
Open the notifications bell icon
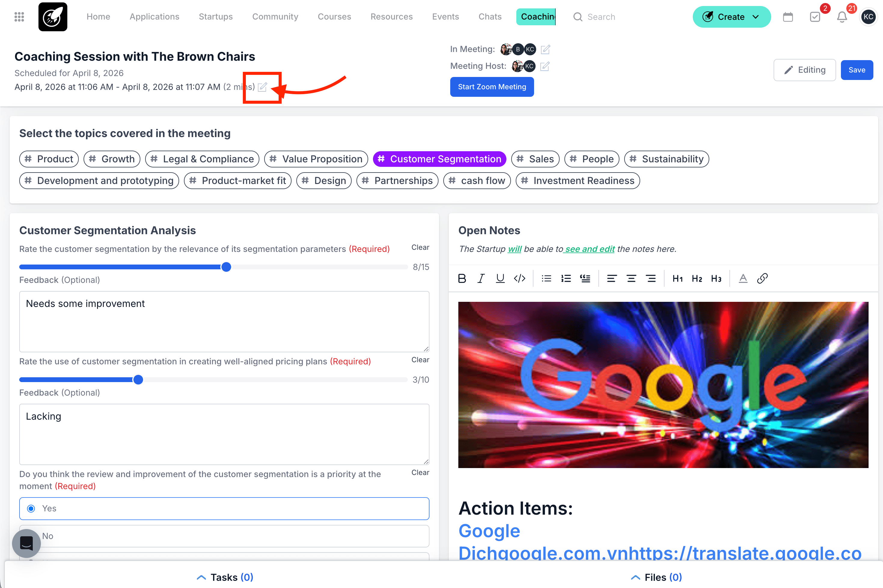click(x=842, y=17)
